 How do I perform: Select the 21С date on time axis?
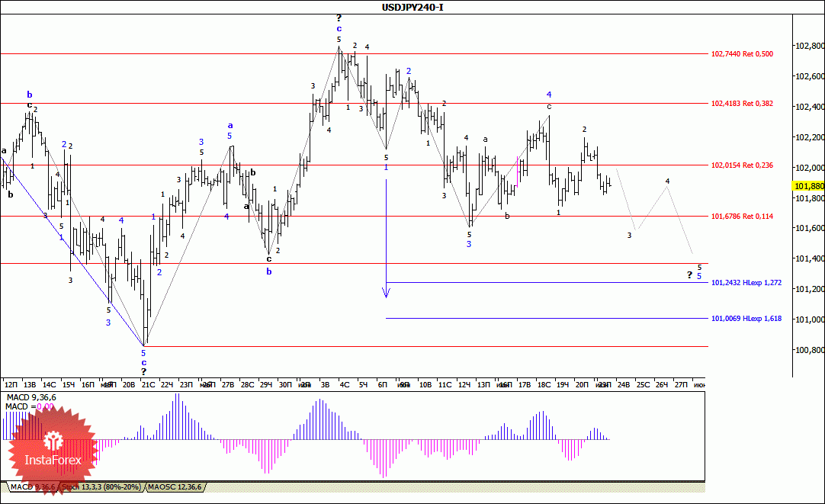click(148, 385)
